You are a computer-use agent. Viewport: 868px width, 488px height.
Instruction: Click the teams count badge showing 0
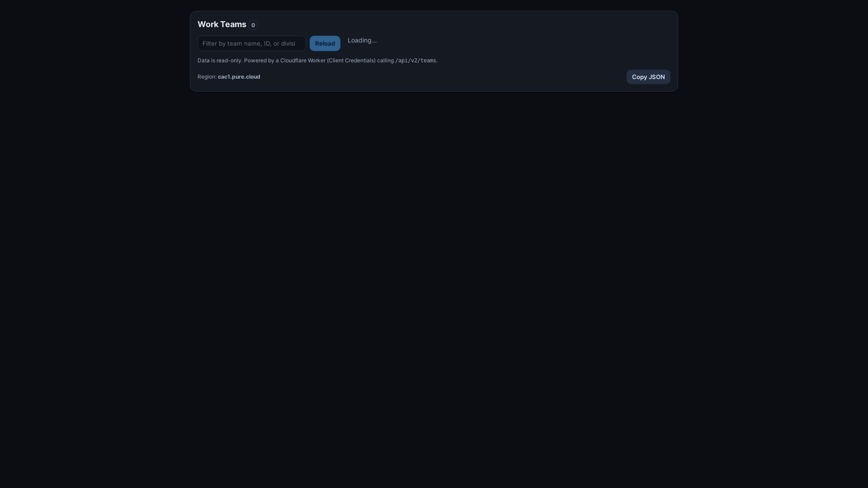point(253,25)
